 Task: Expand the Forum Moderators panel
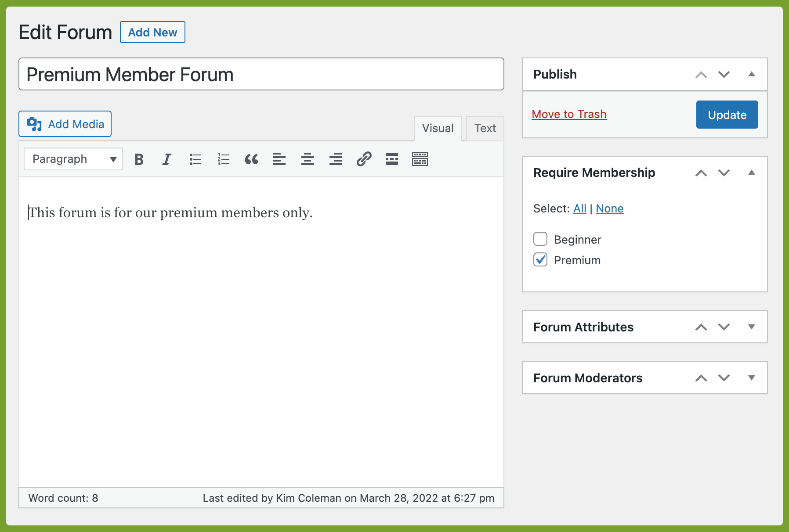click(752, 378)
